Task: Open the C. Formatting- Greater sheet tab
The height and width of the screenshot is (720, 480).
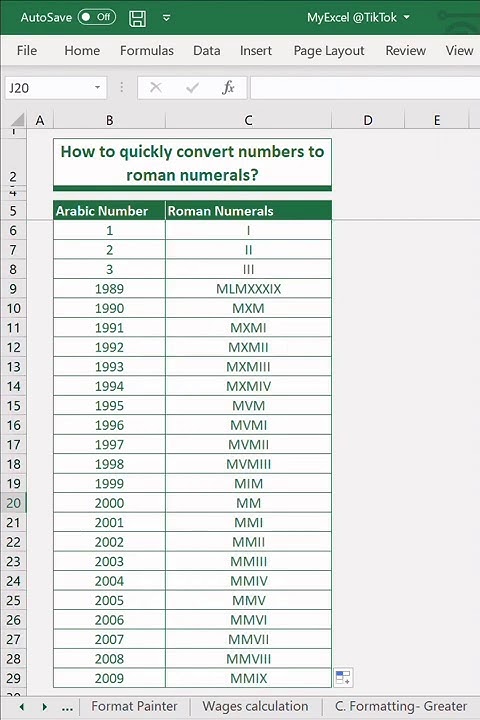Action: (x=401, y=706)
